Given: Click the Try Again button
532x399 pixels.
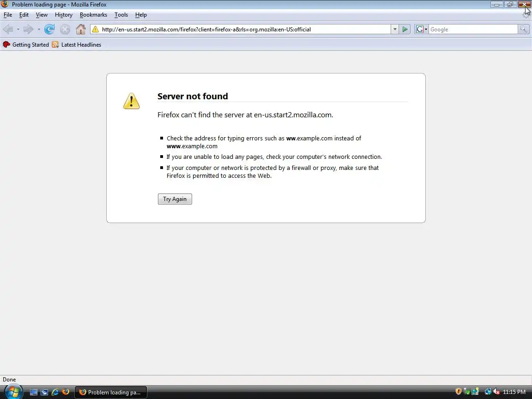Looking at the screenshot, I should (175, 199).
